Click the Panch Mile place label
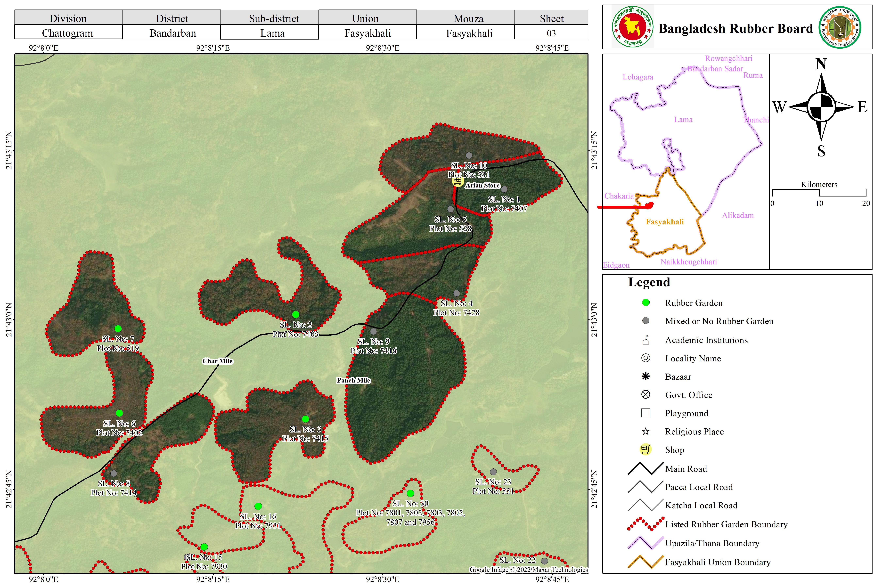Screen dimensions: 882x588 pos(353,380)
